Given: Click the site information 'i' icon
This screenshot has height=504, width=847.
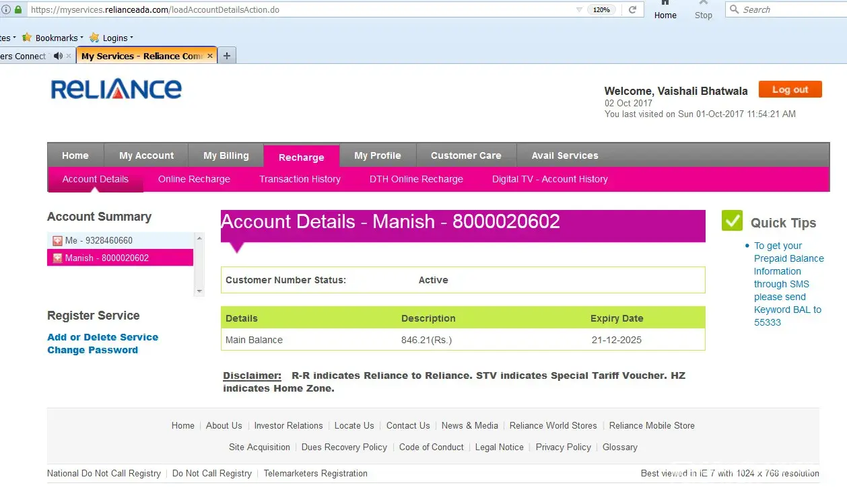Looking at the screenshot, I should 6,10.
